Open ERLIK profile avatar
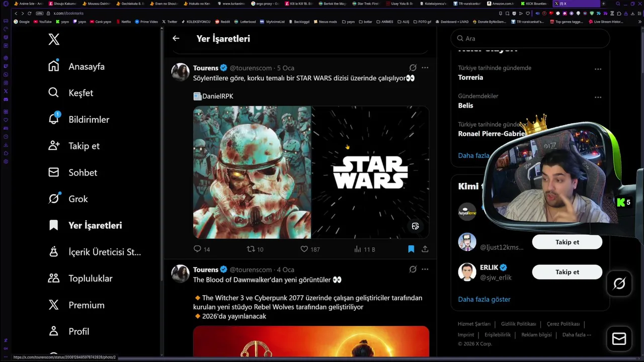 467,272
